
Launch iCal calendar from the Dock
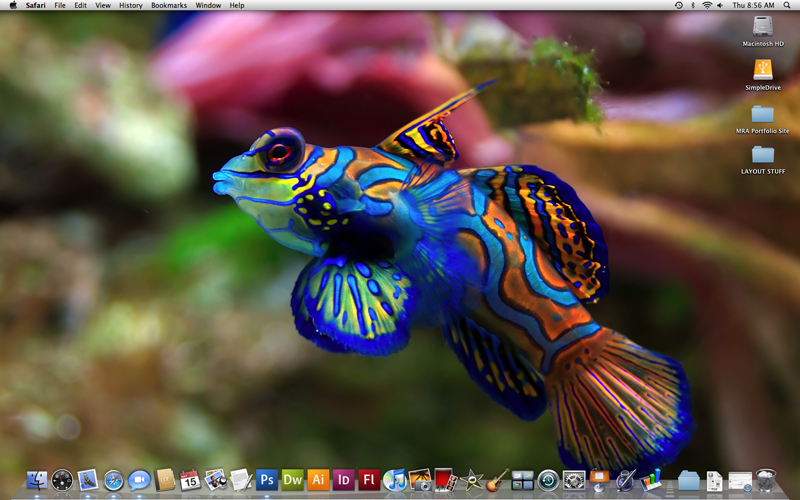(x=190, y=480)
